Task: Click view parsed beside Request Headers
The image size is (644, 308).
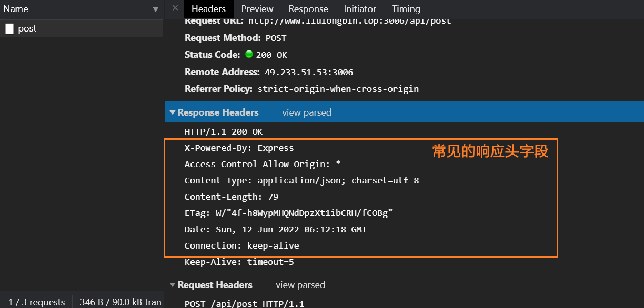Action: [x=300, y=285]
